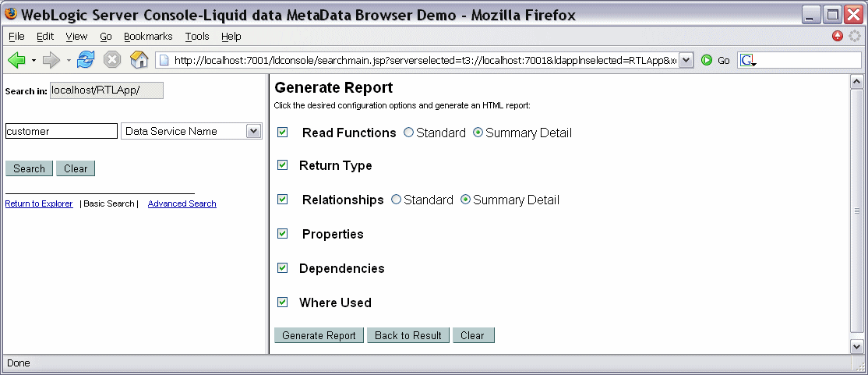The image size is (868, 375).
Task: Click the stop loading icon
Action: pos(112,60)
